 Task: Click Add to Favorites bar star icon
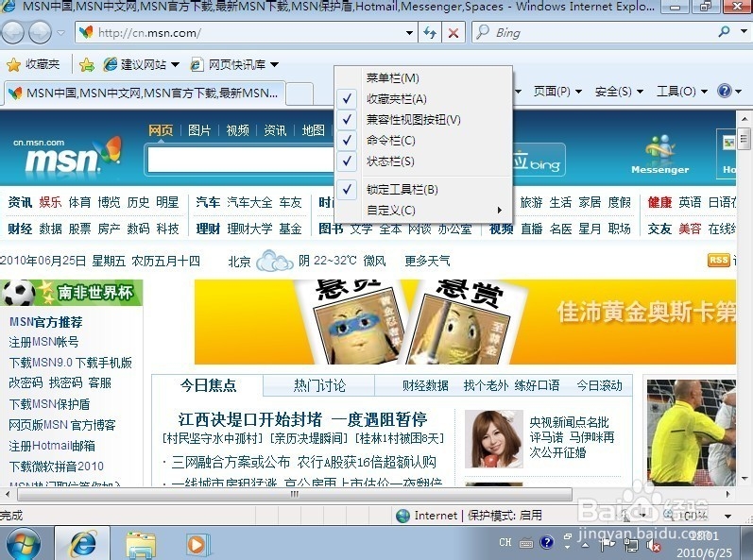click(87, 64)
